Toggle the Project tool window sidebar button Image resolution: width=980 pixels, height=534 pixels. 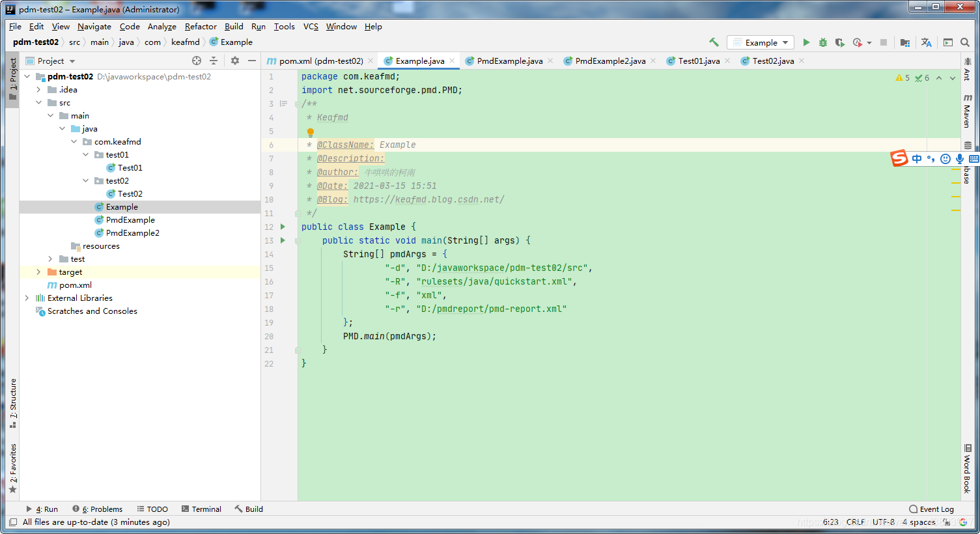(12, 79)
